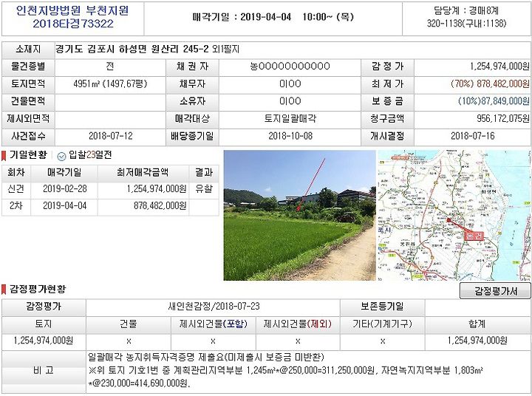Click the 합계 value 1,254,974,000원

pos(477,341)
